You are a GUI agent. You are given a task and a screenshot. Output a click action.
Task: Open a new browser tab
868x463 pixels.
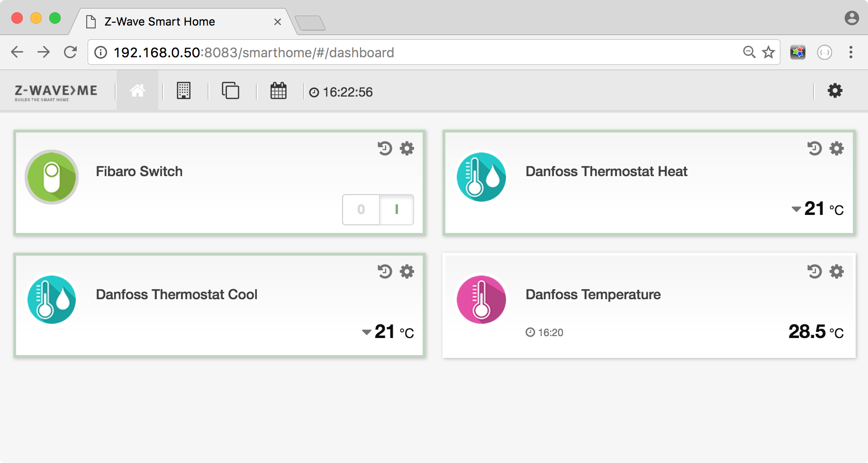(310, 23)
